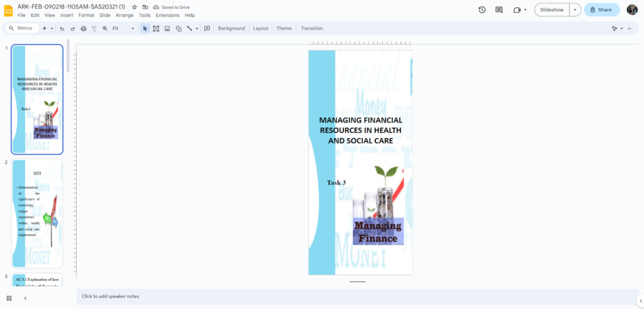Viewport: 644px width, 309px height.
Task: Open the Arrange menu
Action: pyautogui.click(x=124, y=15)
